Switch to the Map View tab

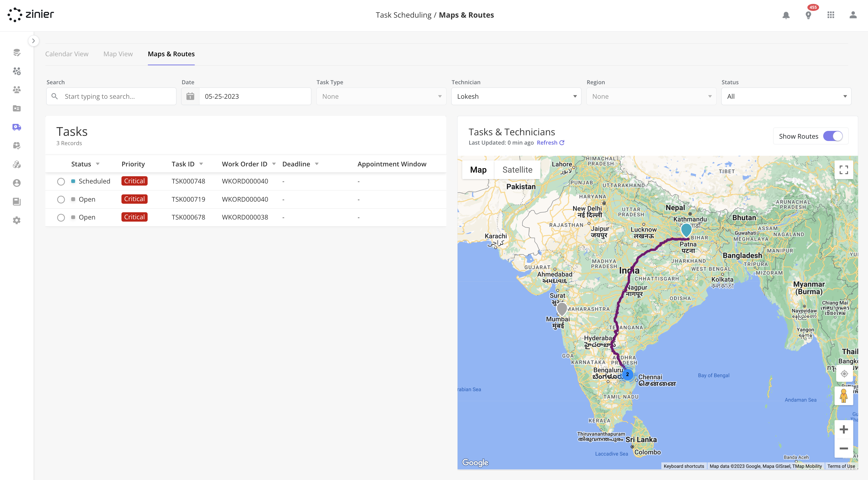click(118, 54)
